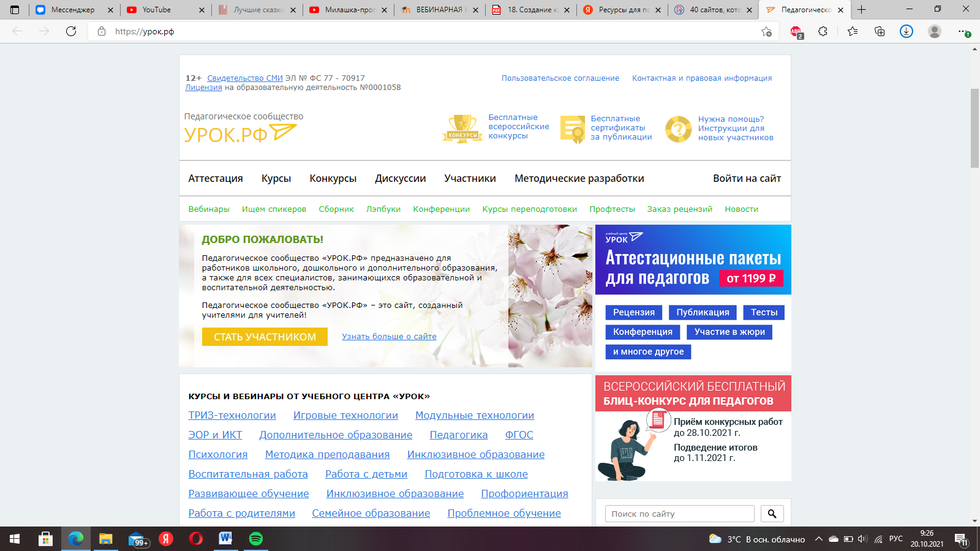This screenshot has height=551, width=980.
Task: Click the volume icon in system tray
Action: tap(862, 539)
